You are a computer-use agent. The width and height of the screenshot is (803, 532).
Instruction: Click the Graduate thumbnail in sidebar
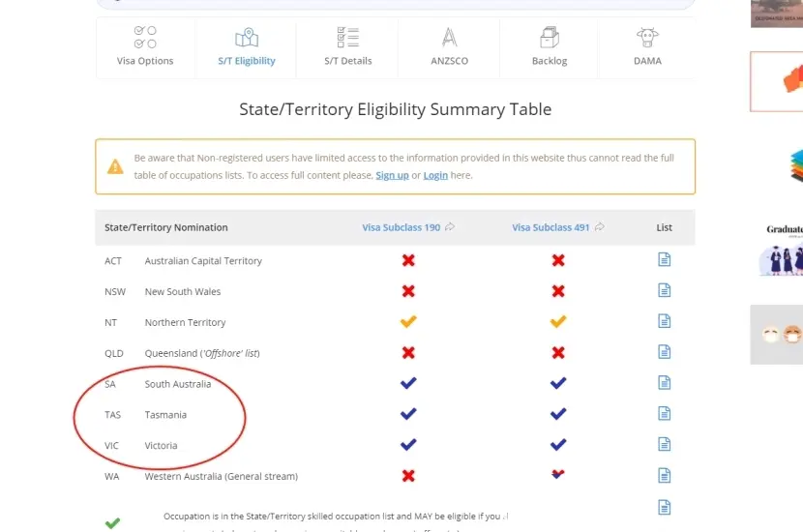(782, 250)
